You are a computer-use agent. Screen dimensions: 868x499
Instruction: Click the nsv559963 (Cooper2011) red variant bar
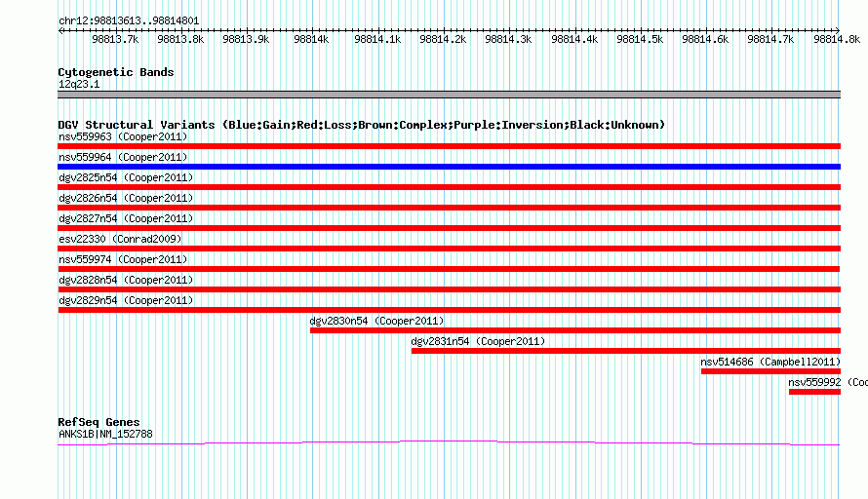point(449,146)
